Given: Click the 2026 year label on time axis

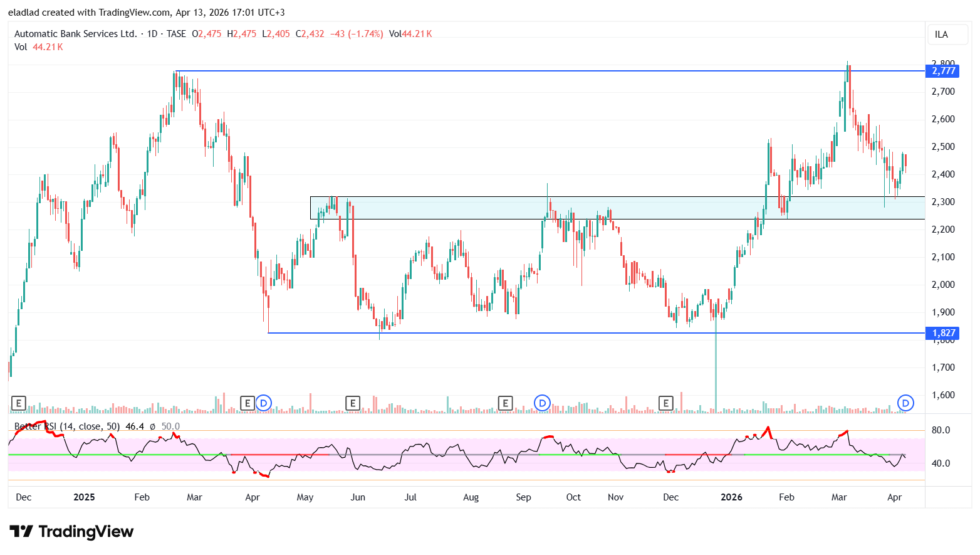Looking at the screenshot, I should pos(731,497).
